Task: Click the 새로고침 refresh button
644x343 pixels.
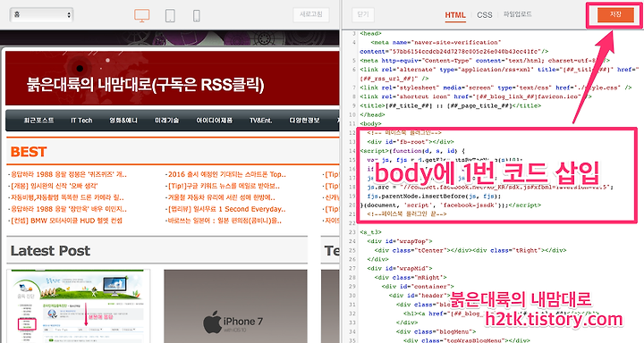Action: pyautogui.click(x=311, y=14)
